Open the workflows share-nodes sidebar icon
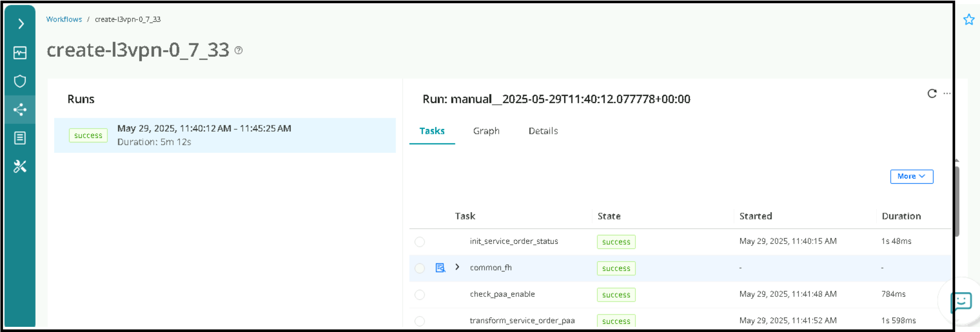 click(20, 109)
